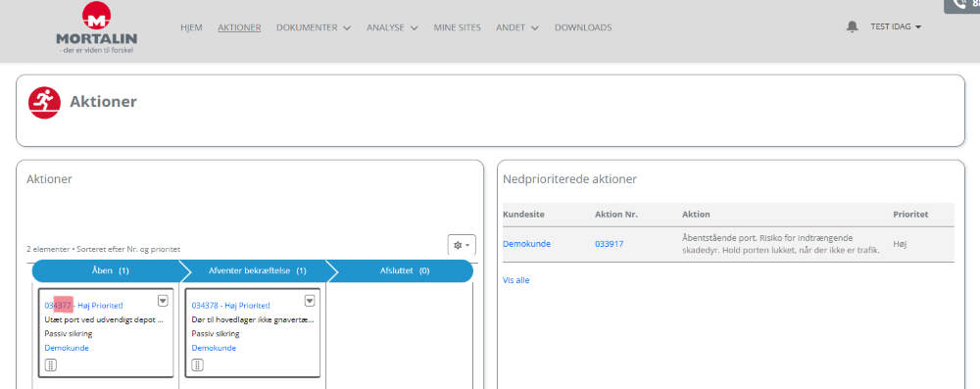Image resolution: width=980 pixels, height=389 pixels.
Task: Click the Aktion column header
Action: point(696,214)
